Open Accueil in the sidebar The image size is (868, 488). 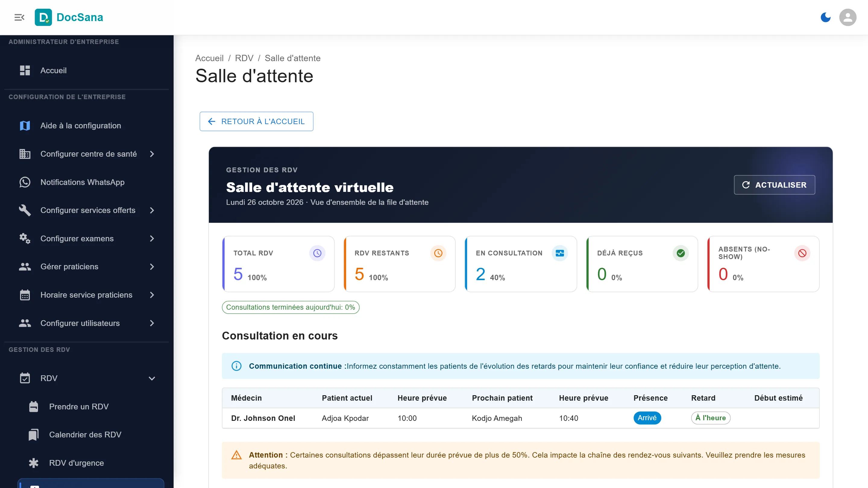(86, 70)
